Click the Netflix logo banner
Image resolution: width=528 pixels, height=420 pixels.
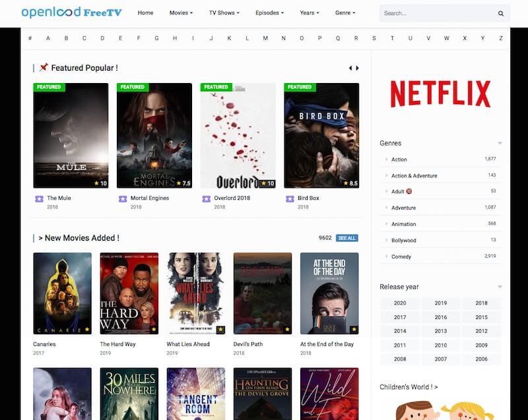(x=440, y=94)
